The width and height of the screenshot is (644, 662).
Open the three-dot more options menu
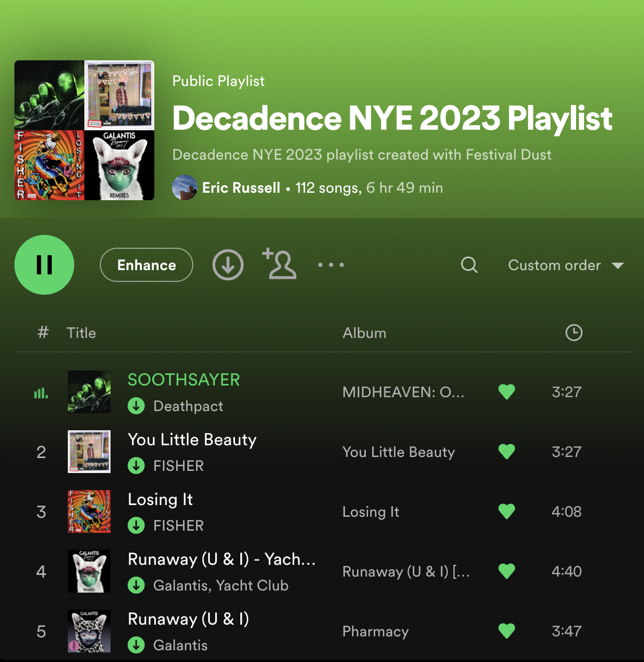[x=331, y=265]
